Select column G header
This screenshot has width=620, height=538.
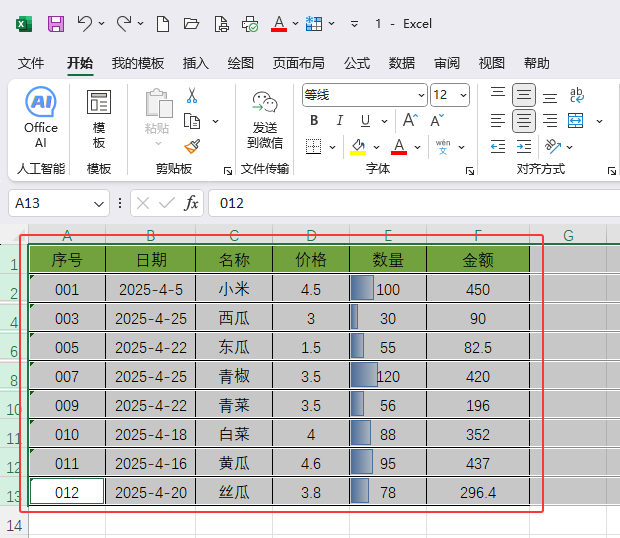pyautogui.click(x=568, y=236)
